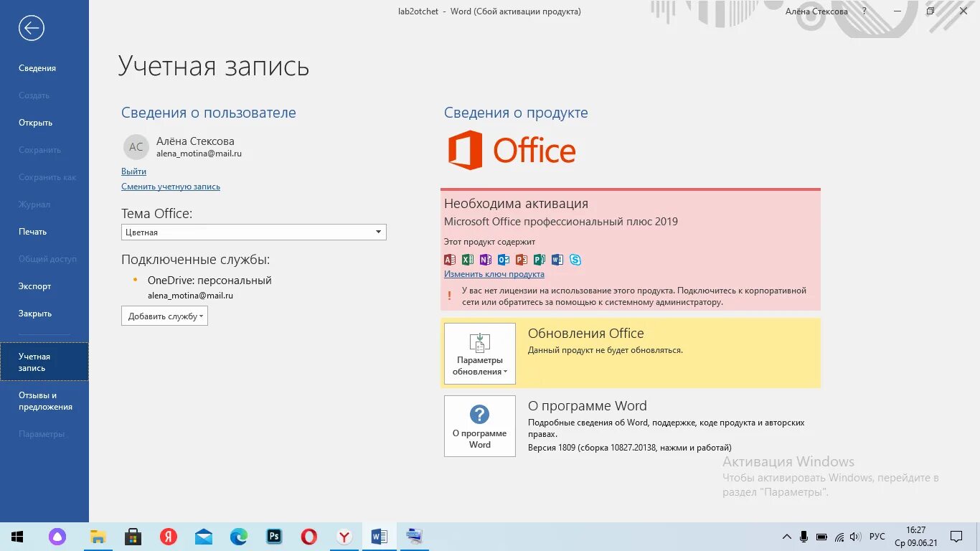Click the Алёна Стексова account name in title bar
The height and width of the screenshot is (551, 980).
click(816, 11)
